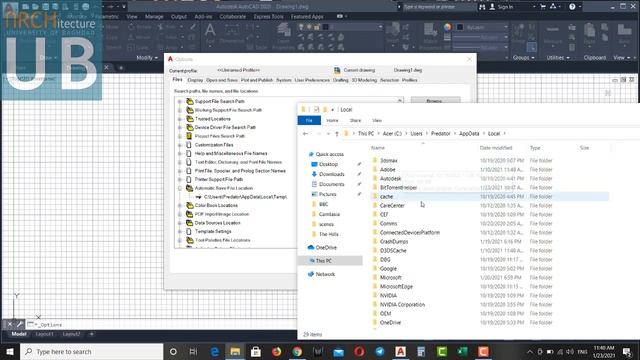Image resolution: width=640 pixels, height=360 pixels.
Task: Open Camtasia green taskbar icon
Action: (442, 351)
